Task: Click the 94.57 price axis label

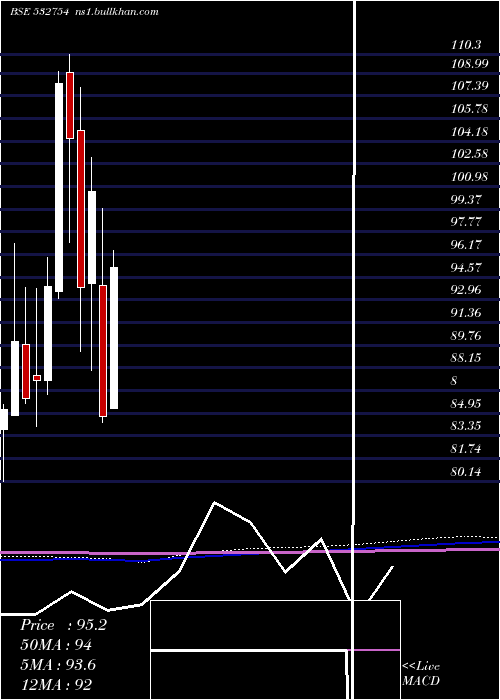Action: click(466, 267)
